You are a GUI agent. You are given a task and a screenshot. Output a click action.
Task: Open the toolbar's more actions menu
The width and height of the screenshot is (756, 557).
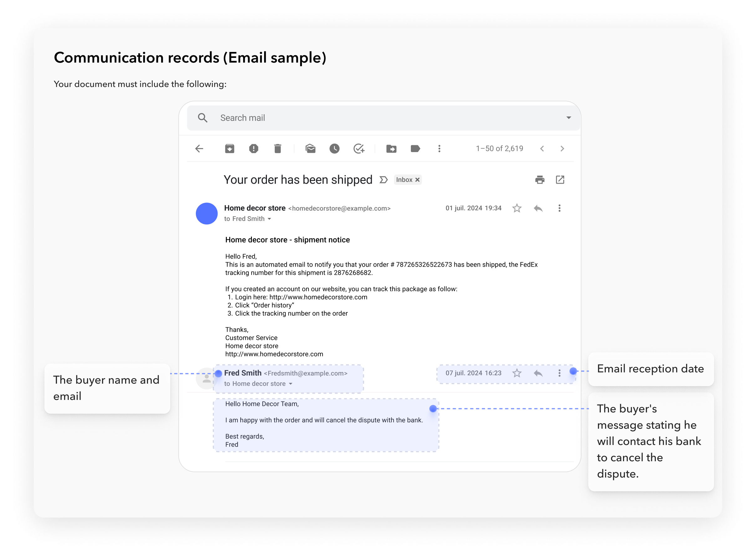point(439,148)
